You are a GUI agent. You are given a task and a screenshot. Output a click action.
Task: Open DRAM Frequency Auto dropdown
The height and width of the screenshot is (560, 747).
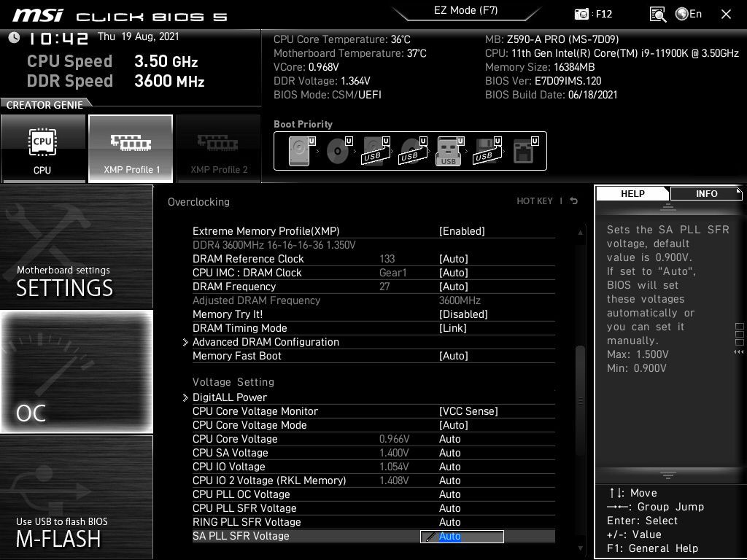point(453,286)
